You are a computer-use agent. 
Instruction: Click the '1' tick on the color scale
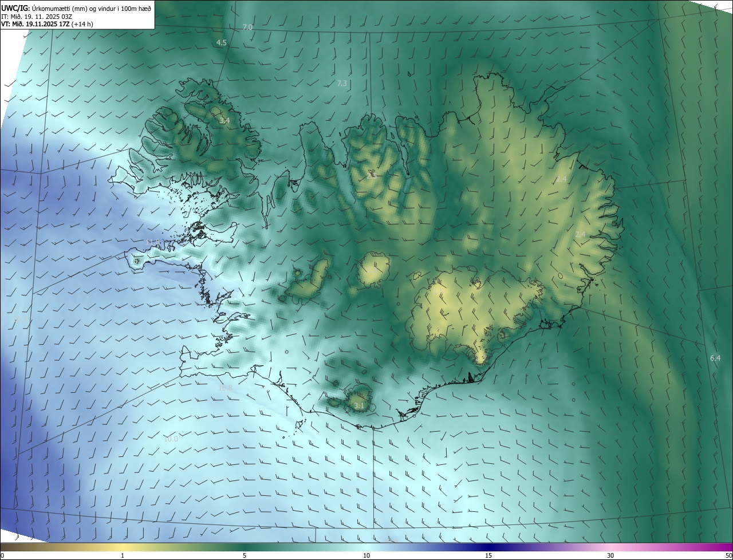(x=123, y=555)
